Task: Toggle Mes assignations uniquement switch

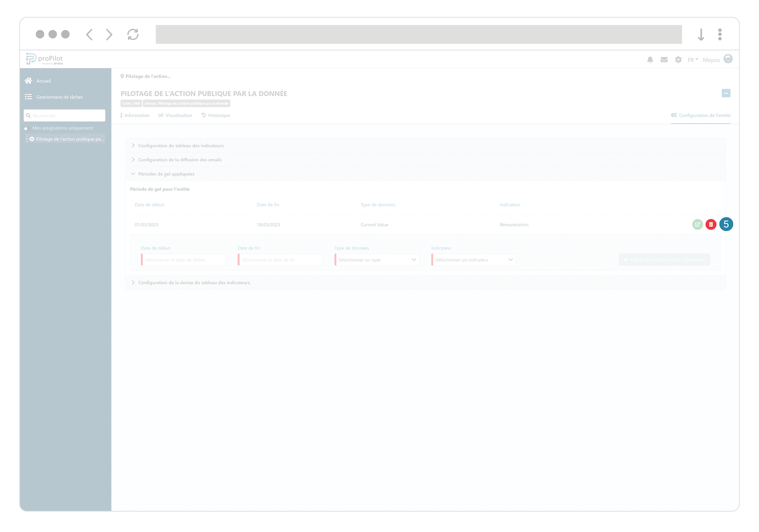Action: pos(27,128)
